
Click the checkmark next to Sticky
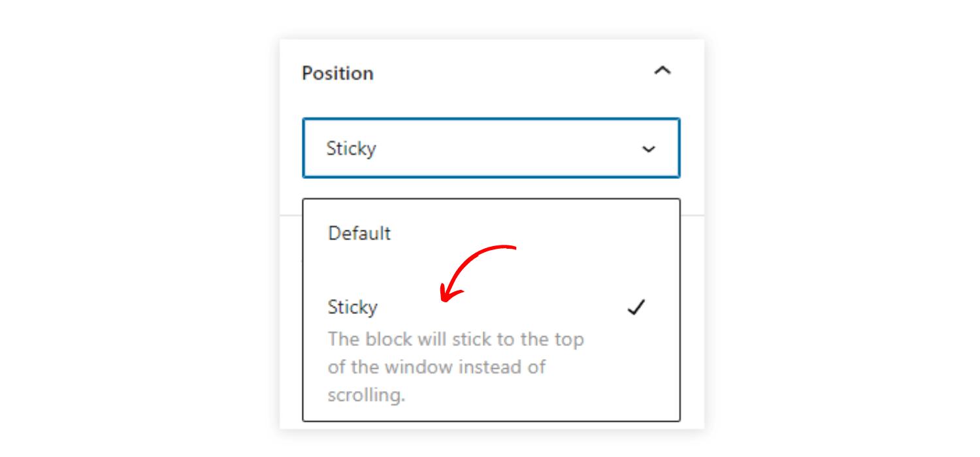636,307
